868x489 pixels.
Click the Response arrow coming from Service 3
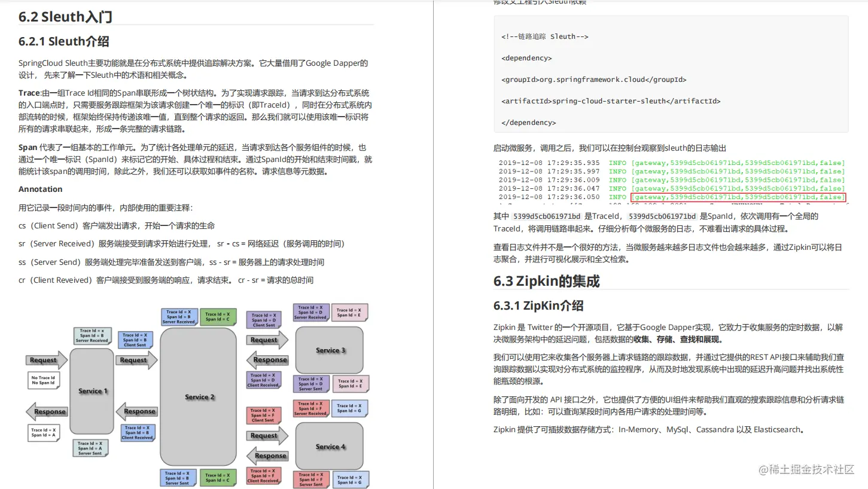point(267,360)
